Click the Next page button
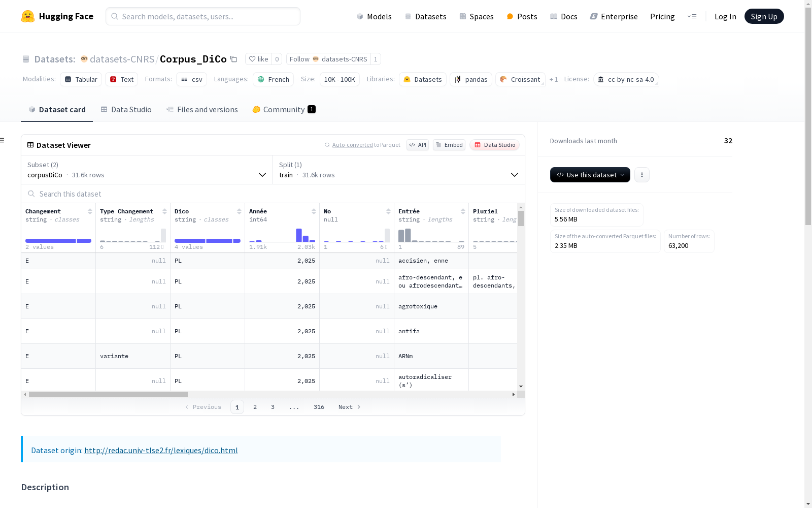This screenshot has width=812, height=508. click(349, 407)
